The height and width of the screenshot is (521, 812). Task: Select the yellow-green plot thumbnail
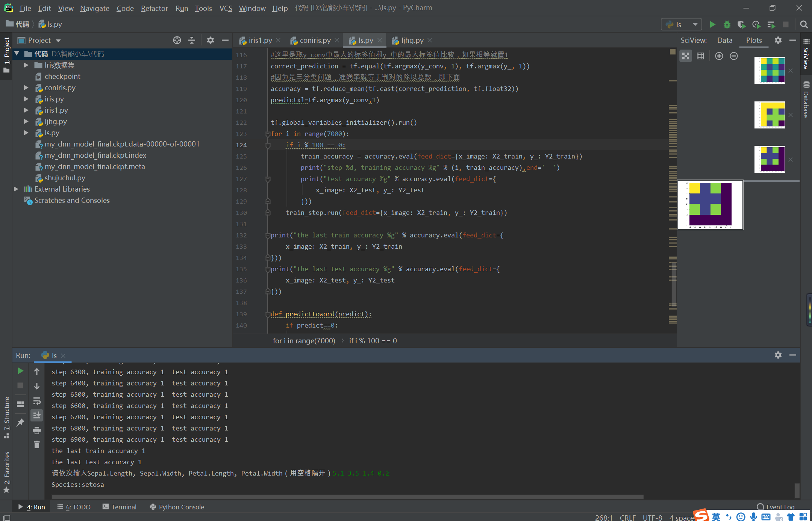click(769, 115)
